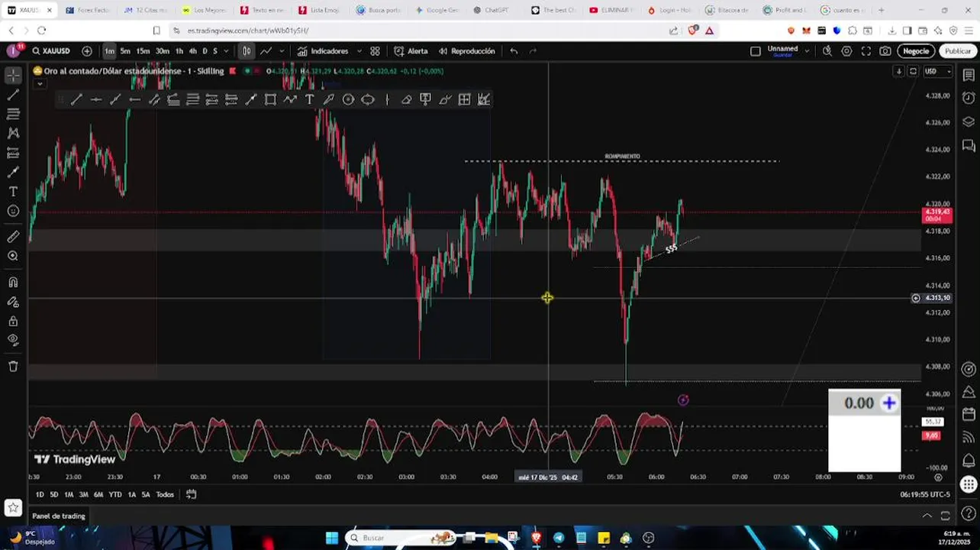The height and width of the screenshot is (550, 980).
Task: Open the Fibonacci tools in left sidebar
Action: pyautogui.click(x=13, y=114)
